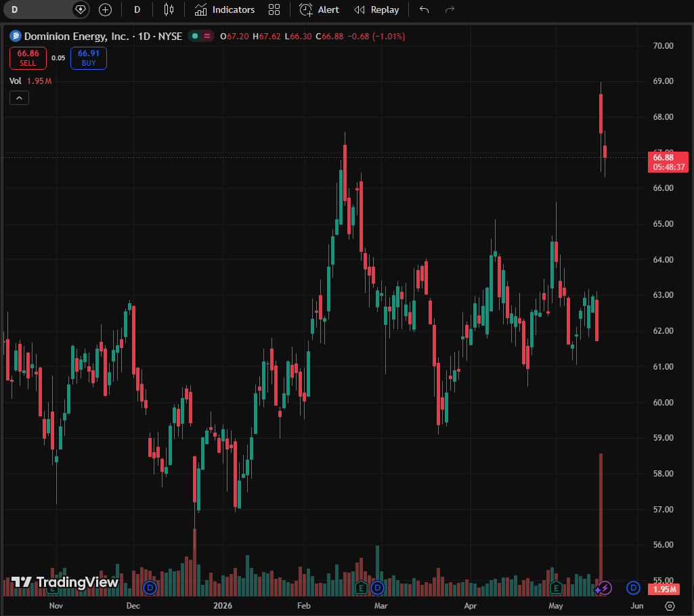The width and height of the screenshot is (694, 616).
Task: Collapse the indicator legend with chevron button
Action: [x=19, y=97]
